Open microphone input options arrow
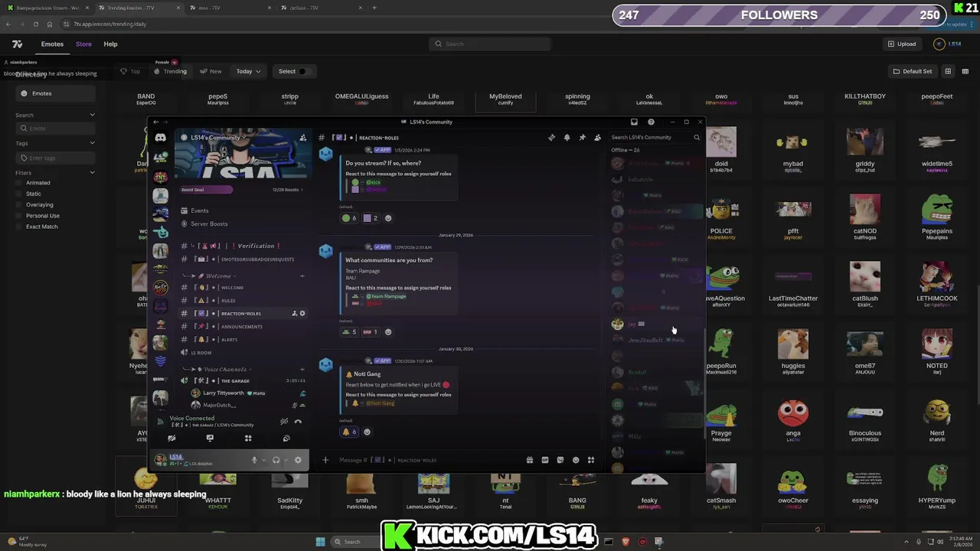980x551 pixels. click(x=263, y=460)
